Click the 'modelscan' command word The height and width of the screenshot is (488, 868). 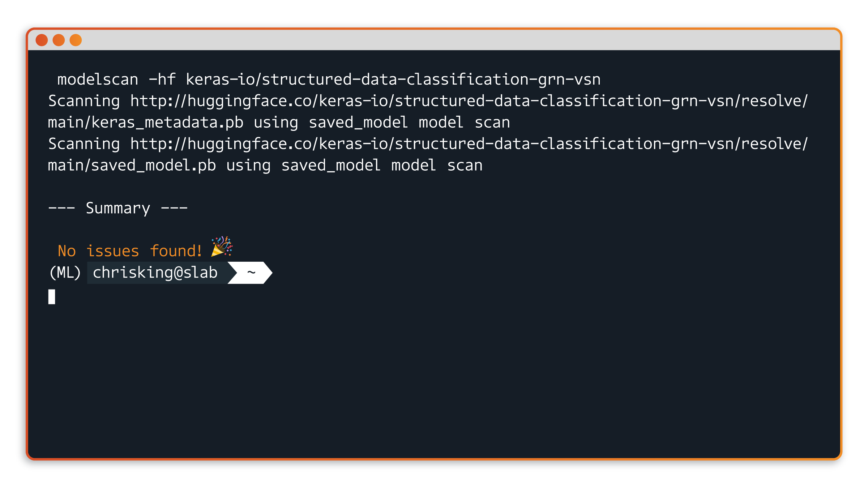pyautogui.click(x=98, y=80)
